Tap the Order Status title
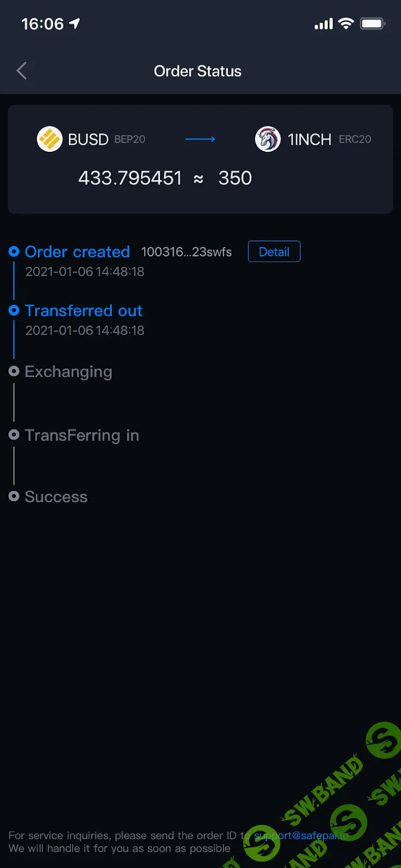 click(198, 71)
